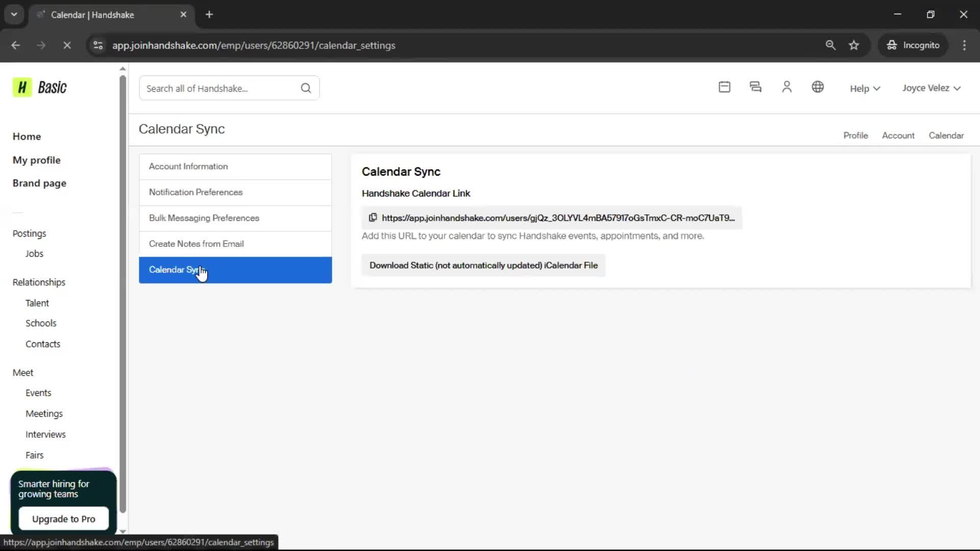Open Schools in sidebar
This screenshot has width=980, height=551.
[x=41, y=323]
